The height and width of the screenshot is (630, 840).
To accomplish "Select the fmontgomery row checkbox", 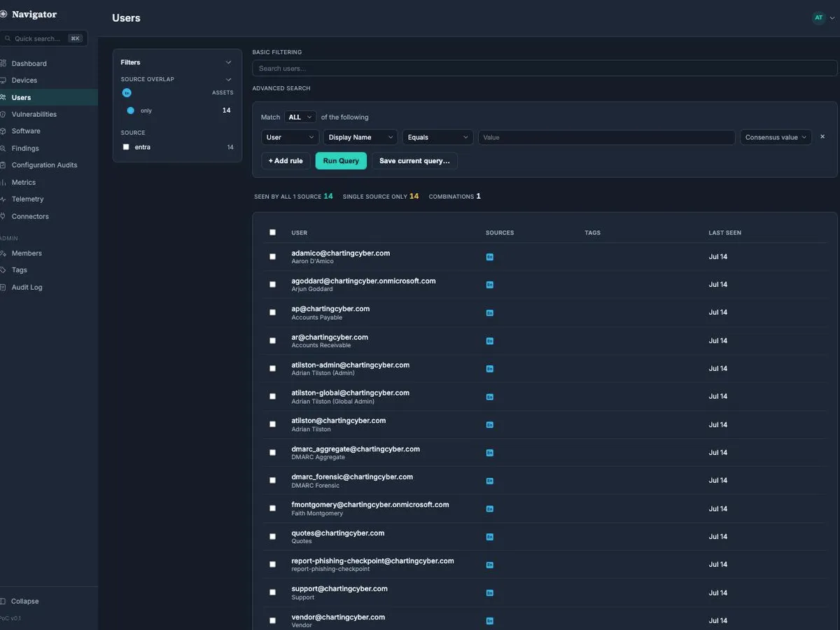I will pyautogui.click(x=272, y=509).
